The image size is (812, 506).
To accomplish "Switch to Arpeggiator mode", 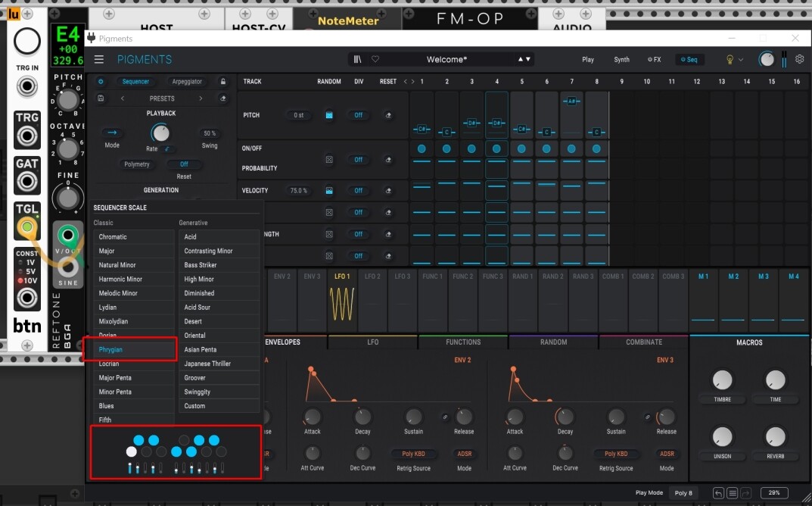I will [186, 81].
